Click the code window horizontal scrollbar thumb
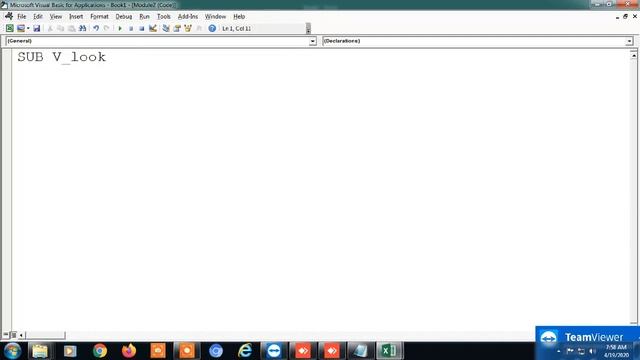Image resolution: width=640 pixels, height=360 pixels. pyautogui.click(x=45, y=335)
